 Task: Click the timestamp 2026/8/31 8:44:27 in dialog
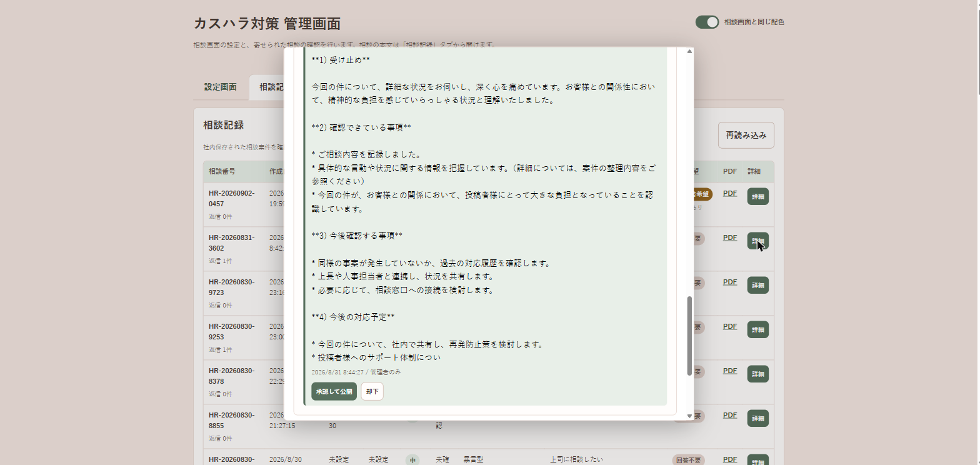(x=337, y=372)
